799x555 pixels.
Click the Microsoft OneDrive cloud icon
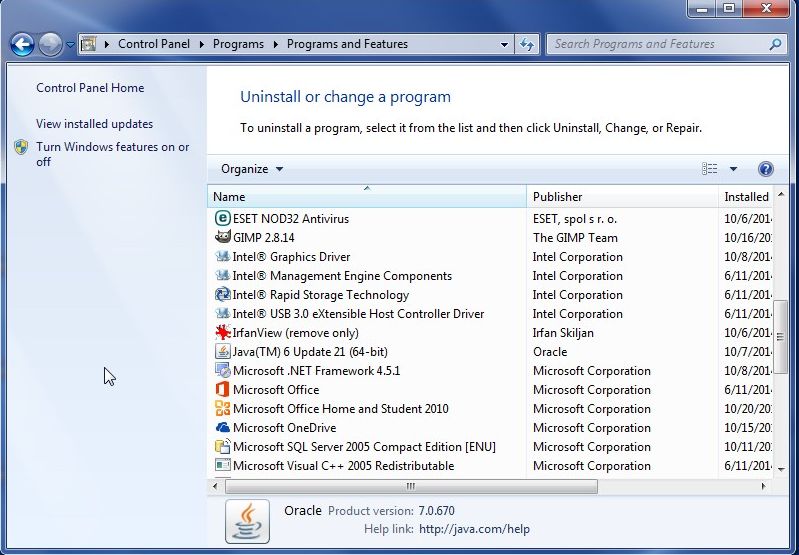(x=222, y=428)
